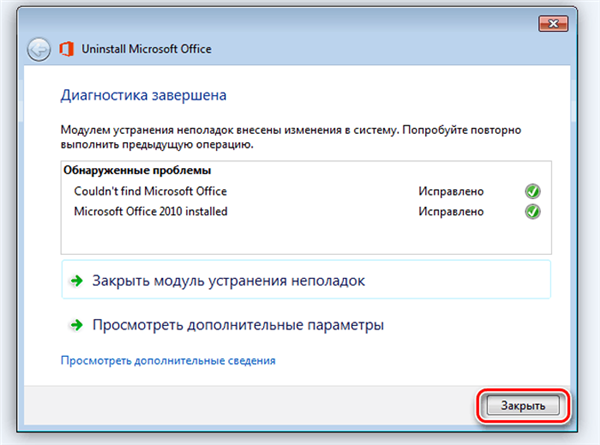
Task: Select the row Microsoft Office 2010 installed
Action: [306, 211]
